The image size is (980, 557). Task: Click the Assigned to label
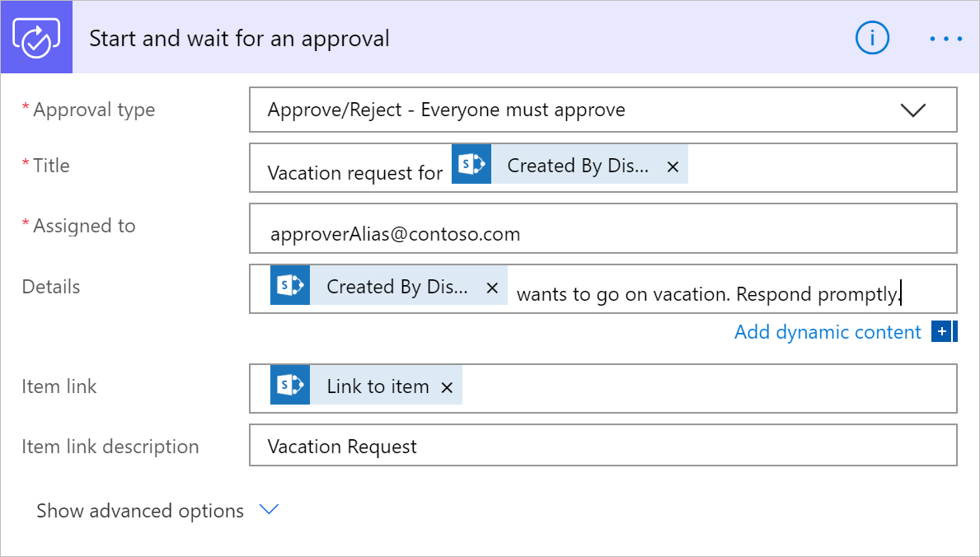(x=84, y=226)
